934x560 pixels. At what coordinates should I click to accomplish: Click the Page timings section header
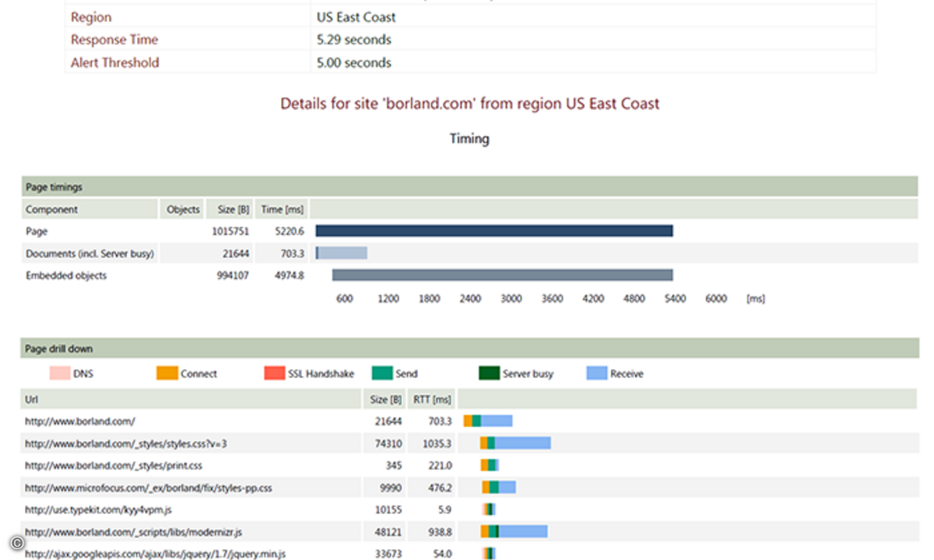(x=469, y=187)
